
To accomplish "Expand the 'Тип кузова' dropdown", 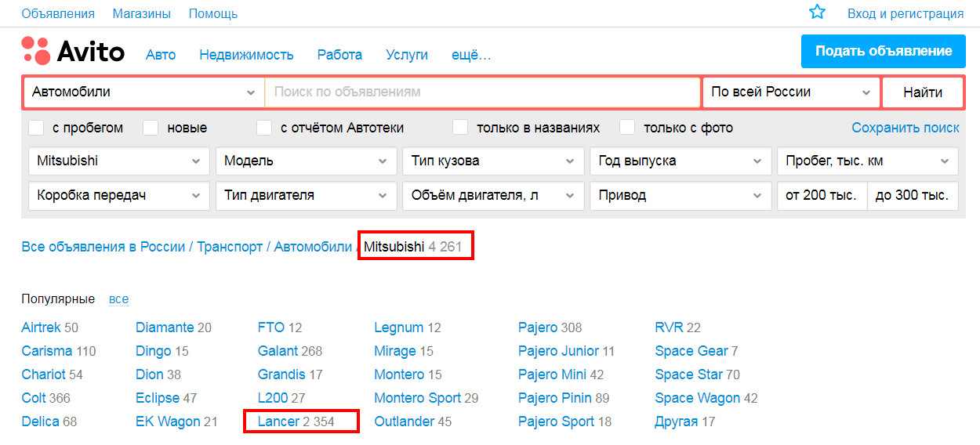I will [493, 161].
